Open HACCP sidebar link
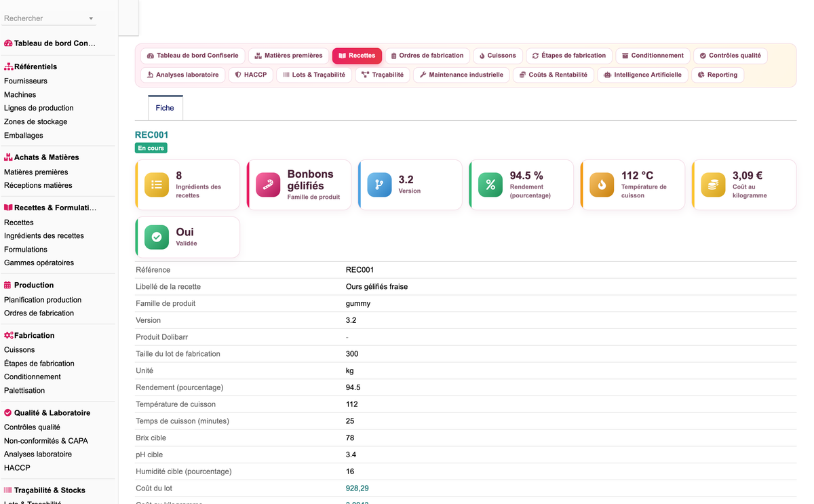 (x=17, y=468)
